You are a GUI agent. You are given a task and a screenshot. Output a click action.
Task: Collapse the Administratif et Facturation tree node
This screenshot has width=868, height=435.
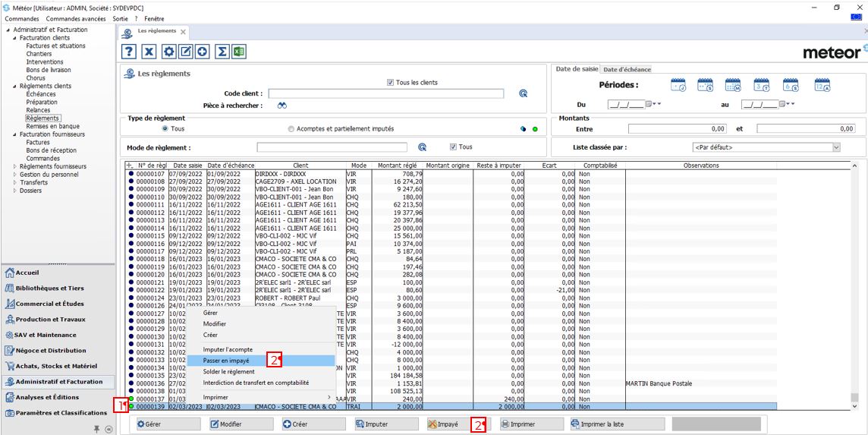tap(9, 30)
